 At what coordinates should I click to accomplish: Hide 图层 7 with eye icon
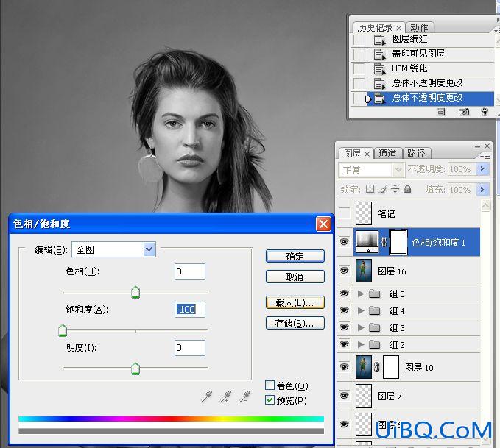(345, 396)
